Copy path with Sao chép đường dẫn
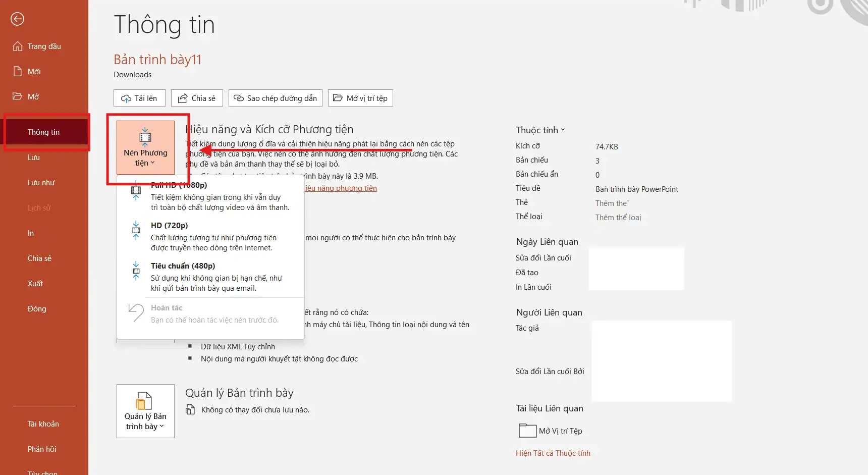 pyautogui.click(x=275, y=98)
